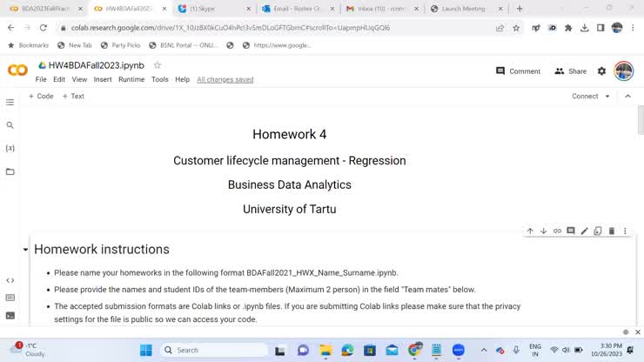Click the Colab logo
Screen dimensions: 644x362
17,70
